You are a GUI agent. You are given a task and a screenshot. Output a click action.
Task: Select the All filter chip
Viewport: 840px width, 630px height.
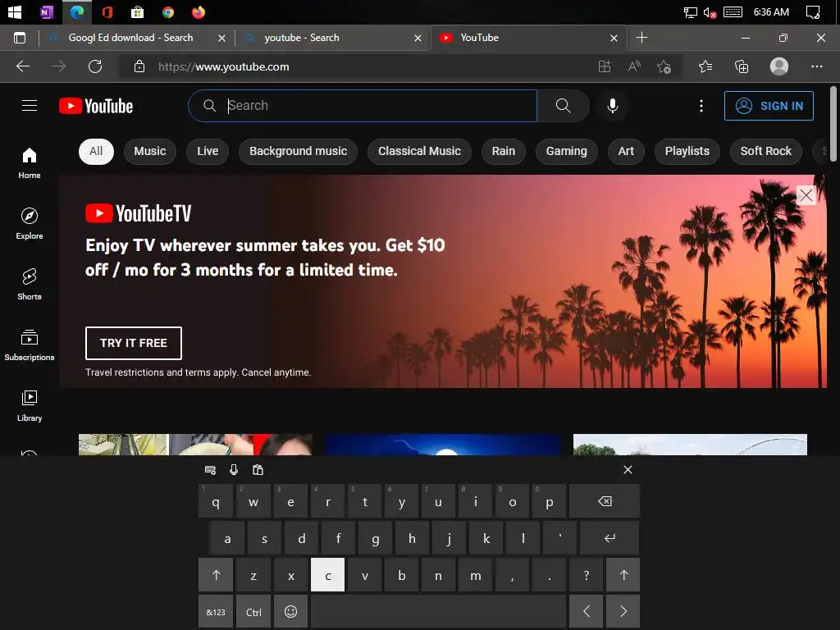tap(96, 151)
